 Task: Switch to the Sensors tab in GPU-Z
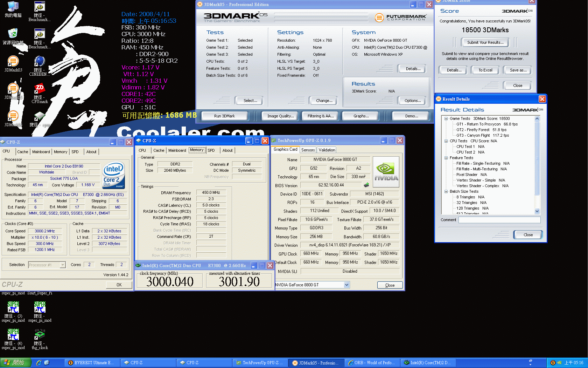(308, 150)
